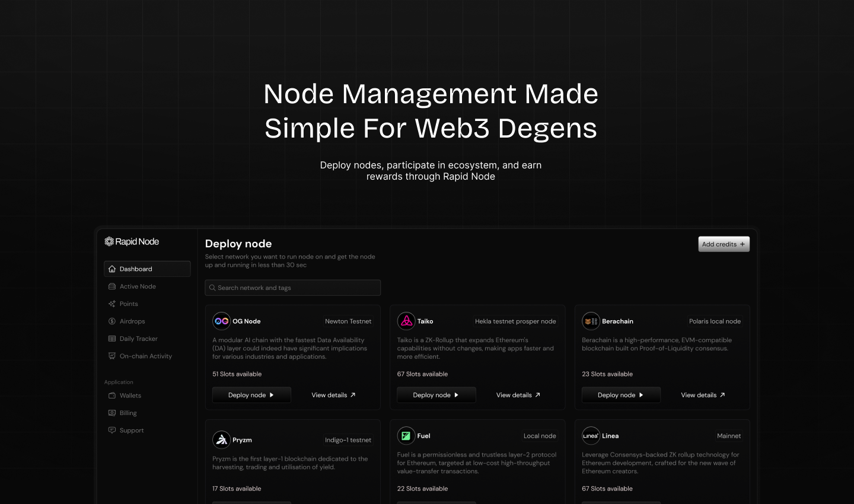Deploy a node on Taiko

click(x=436, y=394)
